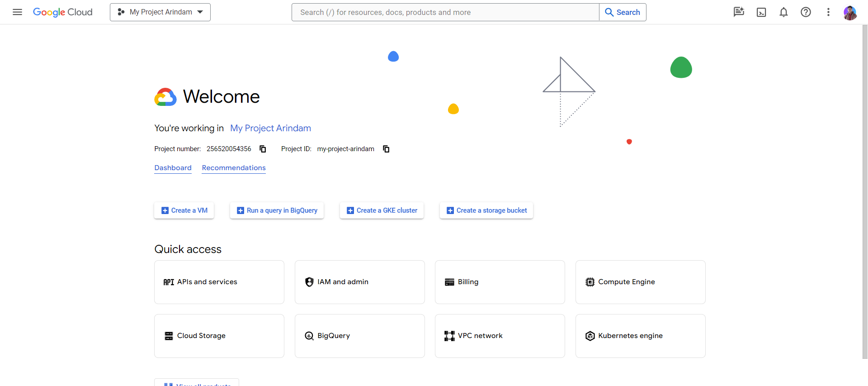Open VPC network quick access card
The width and height of the screenshot is (868, 386).
[500, 336]
